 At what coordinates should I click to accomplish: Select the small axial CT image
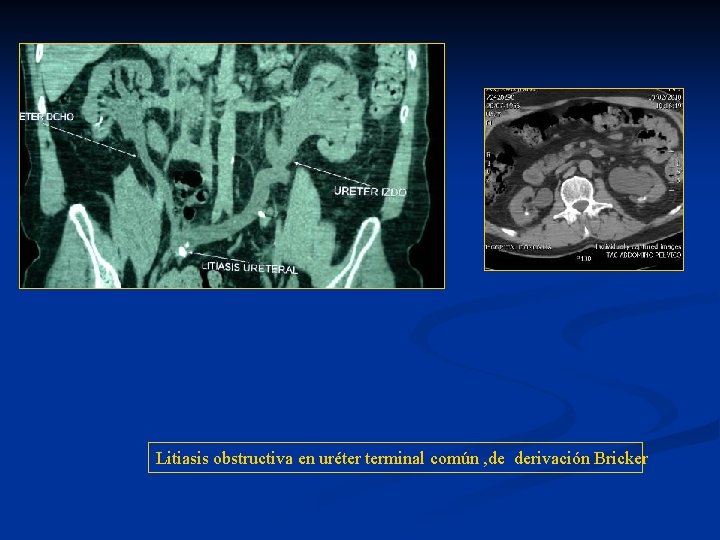coord(584,179)
